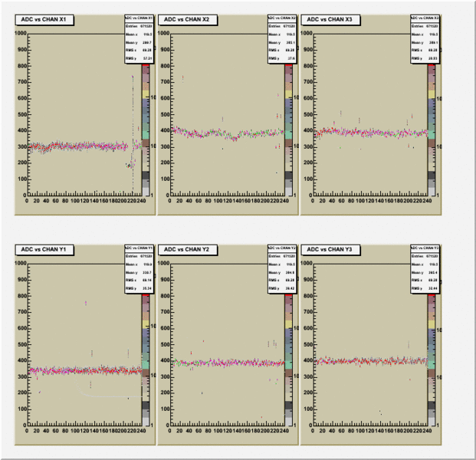This screenshot has height=460, width=476.
Task: Click the 60 label on Y3 horizontal axis
Action: pos(342,431)
